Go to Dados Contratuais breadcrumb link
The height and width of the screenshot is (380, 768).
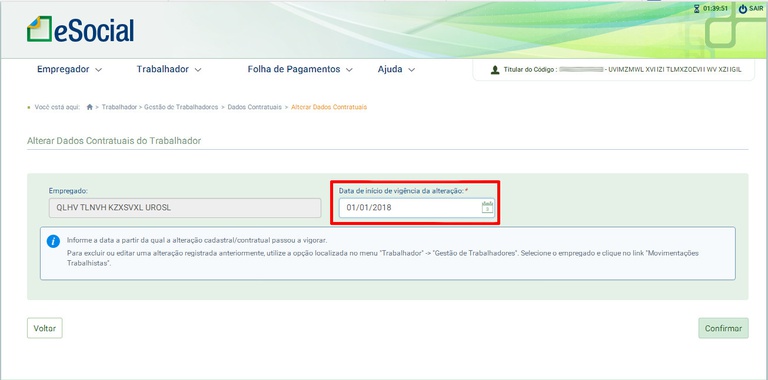[x=254, y=107]
